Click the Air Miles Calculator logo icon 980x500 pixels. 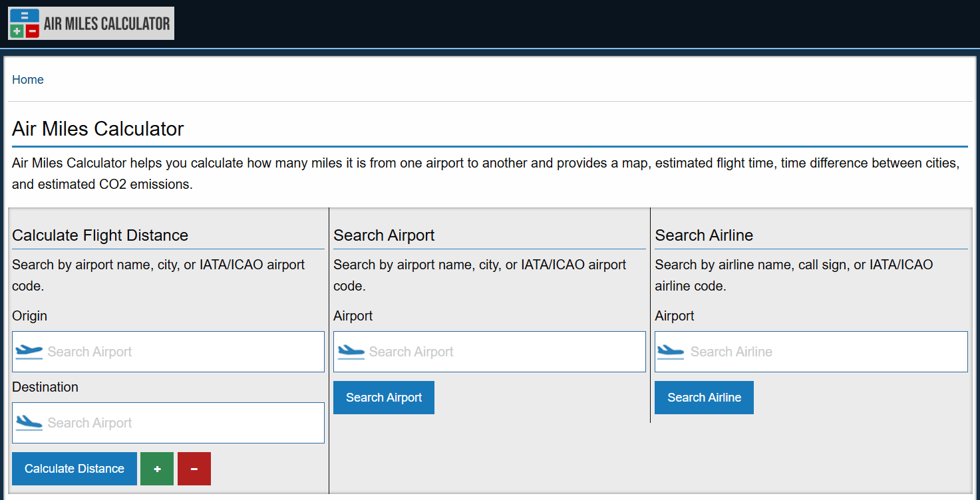tap(24, 23)
